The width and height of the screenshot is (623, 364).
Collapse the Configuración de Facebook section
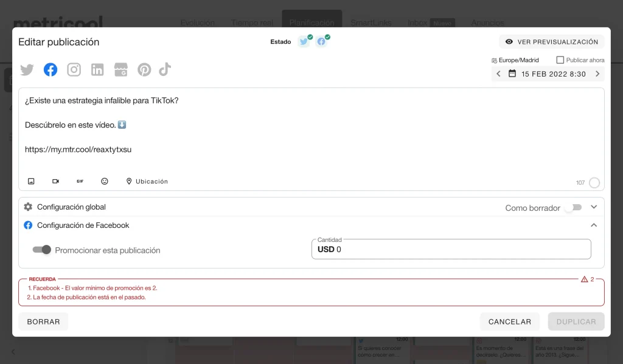(594, 225)
